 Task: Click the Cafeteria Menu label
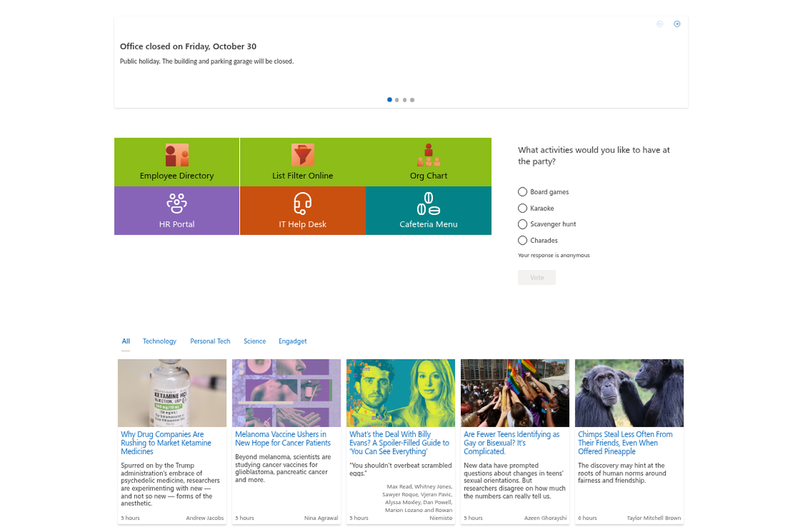pos(428,224)
